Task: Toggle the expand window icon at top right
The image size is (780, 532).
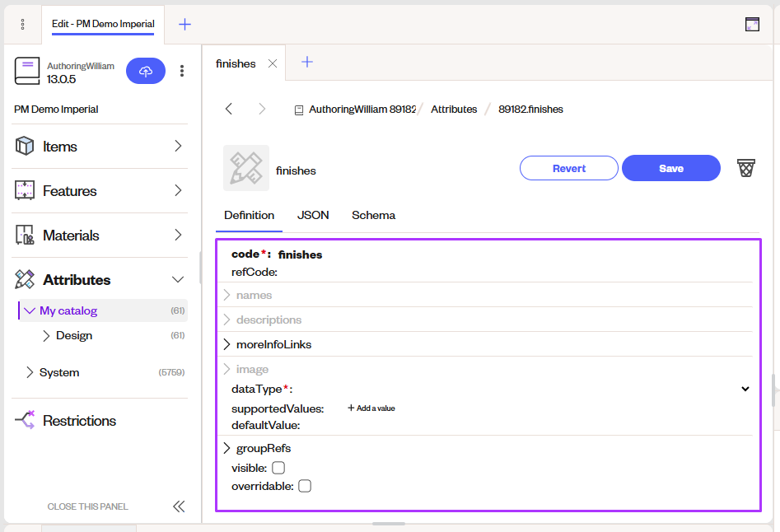Action: point(752,24)
